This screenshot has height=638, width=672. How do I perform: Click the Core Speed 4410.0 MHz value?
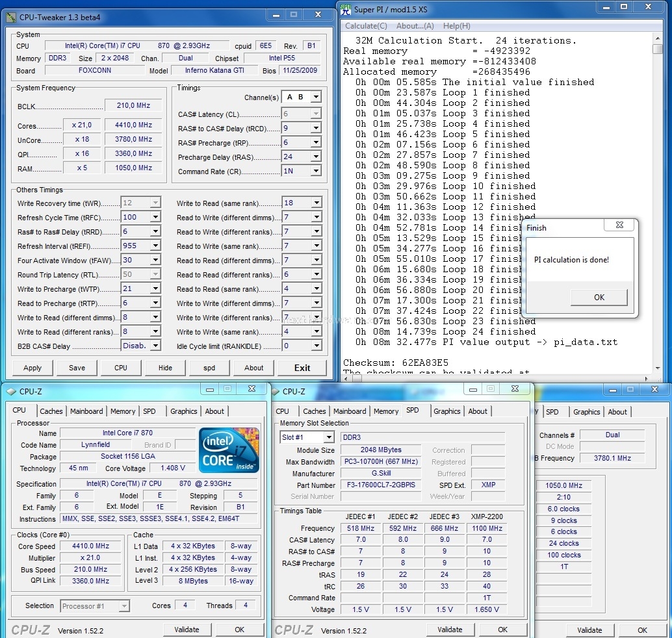[90, 546]
